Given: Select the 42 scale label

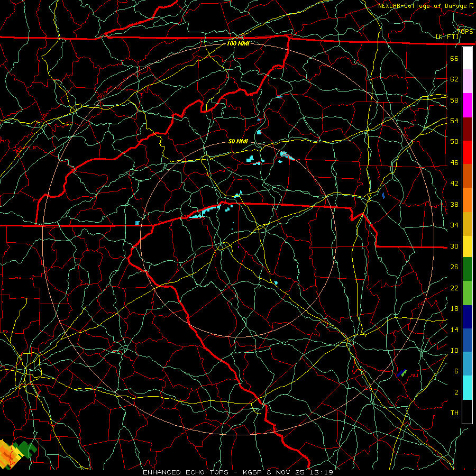Looking at the screenshot, I should pyautogui.click(x=454, y=183).
